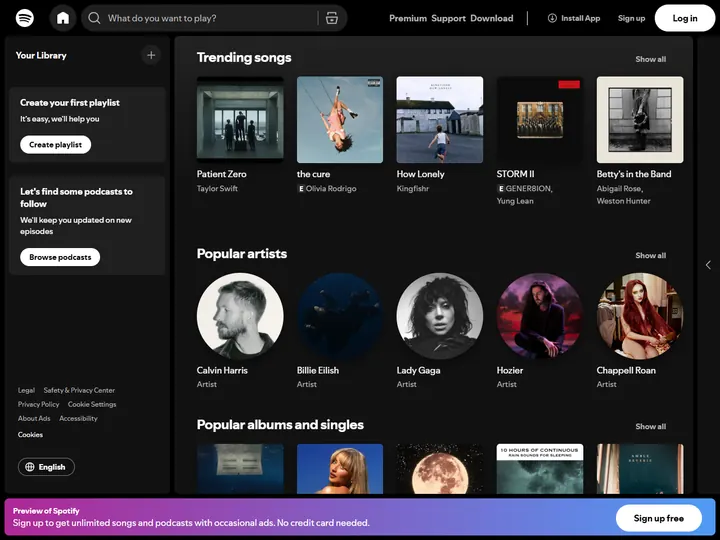The image size is (720, 540).
Task: Click the Calvin Harris name text
Action: [x=222, y=370]
